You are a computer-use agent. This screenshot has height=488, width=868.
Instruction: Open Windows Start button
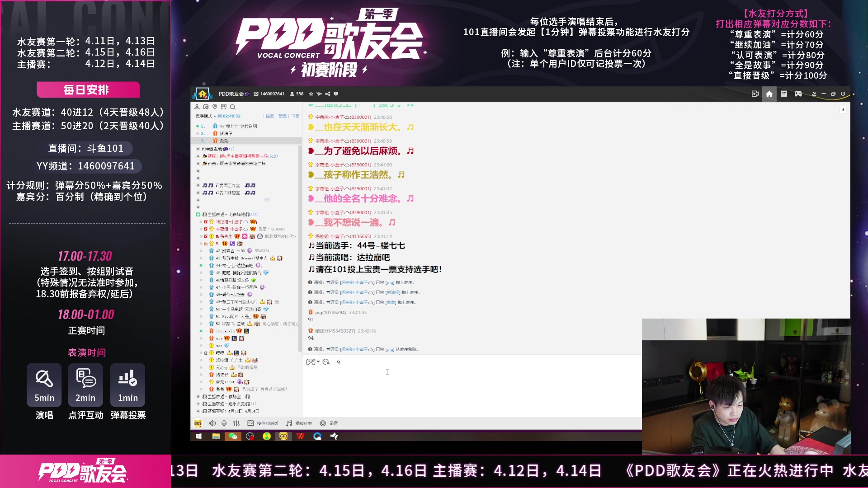198,436
